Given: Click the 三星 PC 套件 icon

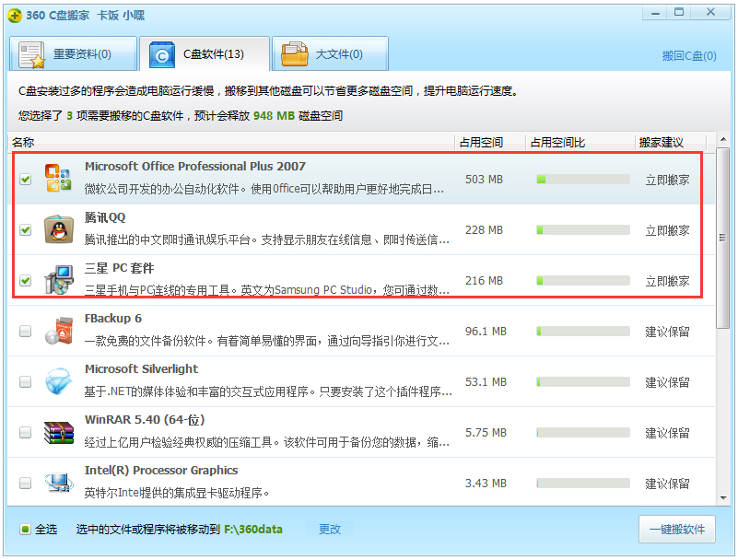Looking at the screenshot, I should (59, 280).
